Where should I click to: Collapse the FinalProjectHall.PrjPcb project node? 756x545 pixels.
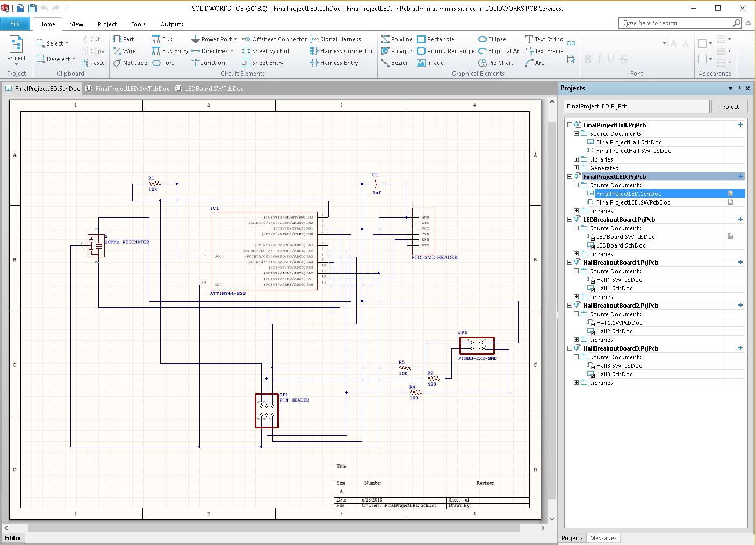click(570, 125)
